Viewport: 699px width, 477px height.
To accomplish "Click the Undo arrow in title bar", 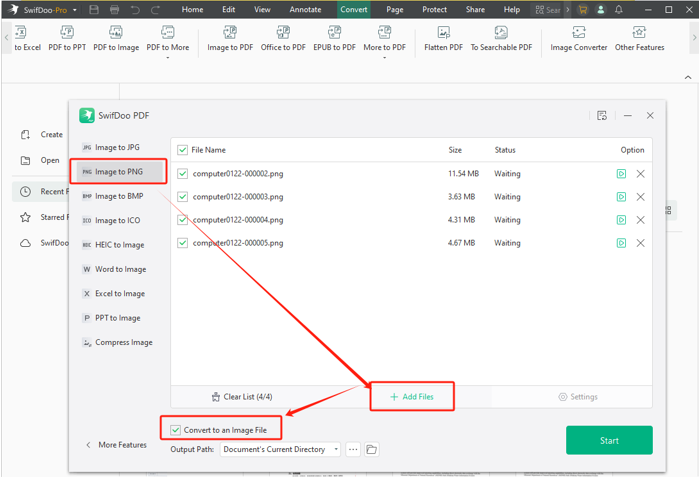I will [135, 9].
